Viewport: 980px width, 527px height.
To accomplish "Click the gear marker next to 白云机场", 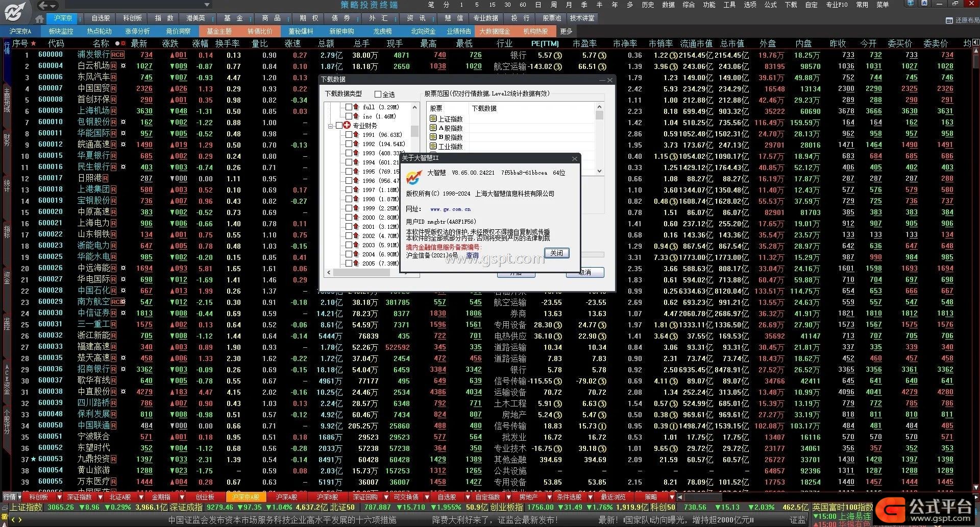I will coord(123,66).
